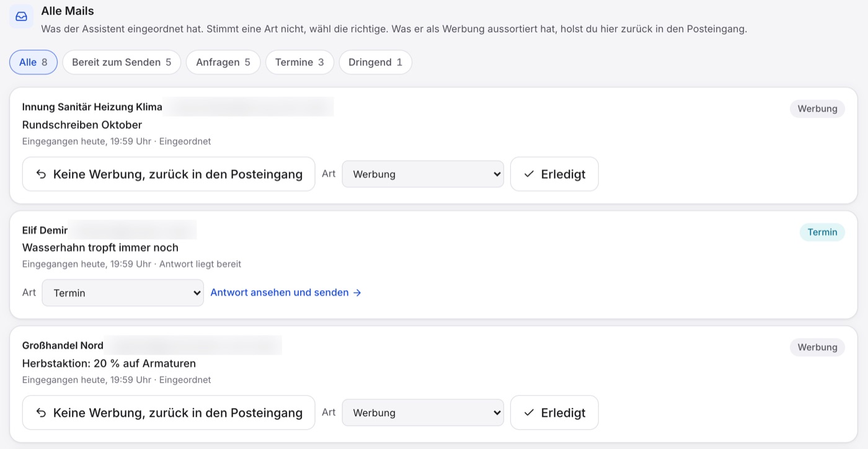Click Werbung badge on Großhandel Nord mail

point(817,347)
